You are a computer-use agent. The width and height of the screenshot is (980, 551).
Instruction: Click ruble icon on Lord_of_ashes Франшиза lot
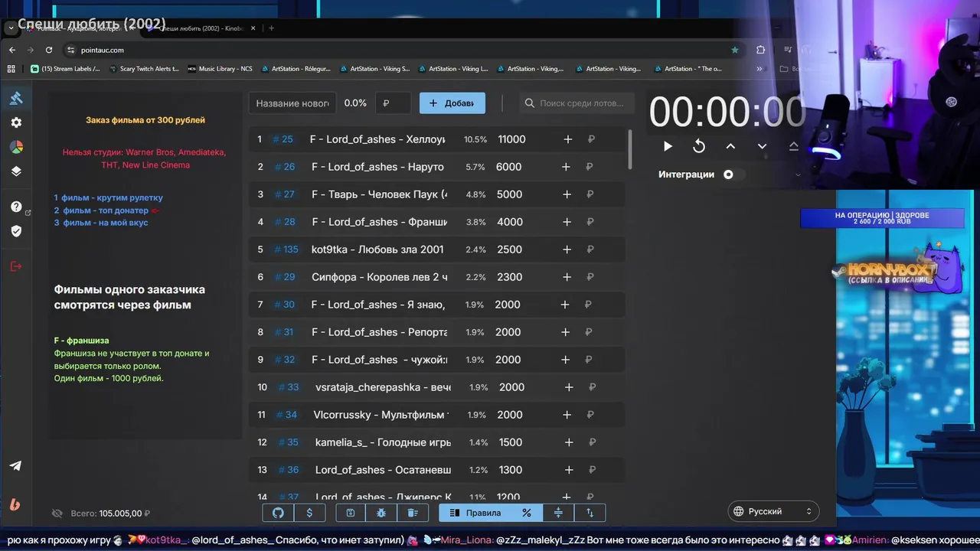click(x=590, y=222)
